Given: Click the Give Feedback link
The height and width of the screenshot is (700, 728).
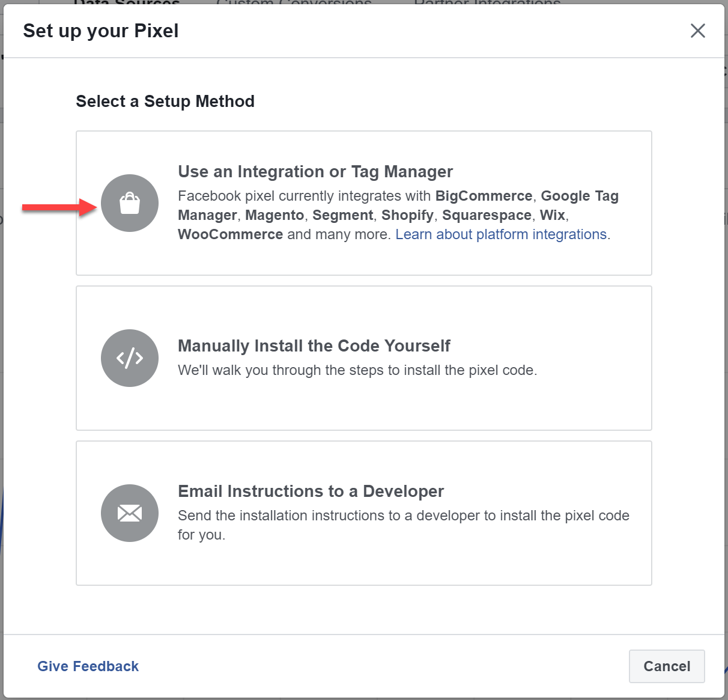Looking at the screenshot, I should (x=88, y=666).
